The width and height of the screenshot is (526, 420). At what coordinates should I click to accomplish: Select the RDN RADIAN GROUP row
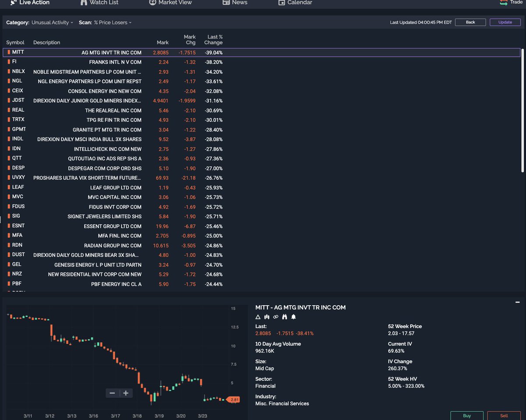click(x=262, y=245)
